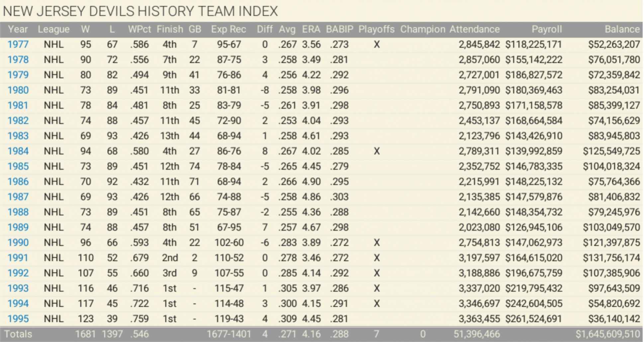
Task: Click the 1995 wins value 123
Action: tap(85, 319)
